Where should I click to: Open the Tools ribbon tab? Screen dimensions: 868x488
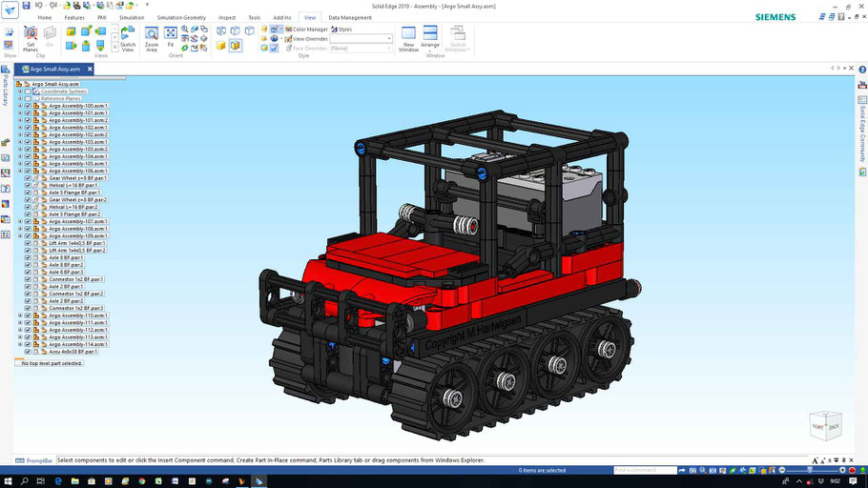click(x=254, y=18)
